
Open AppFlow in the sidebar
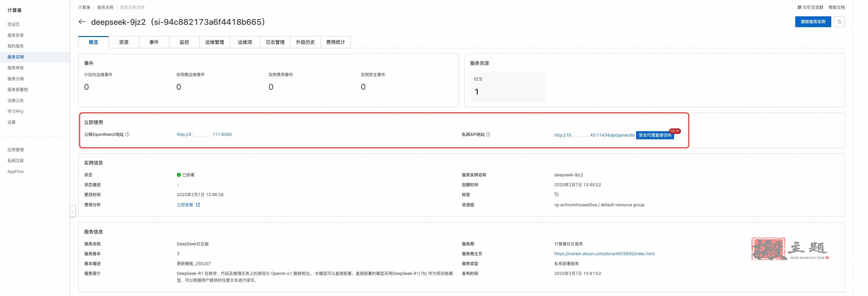pyautogui.click(x=16, y=172)
